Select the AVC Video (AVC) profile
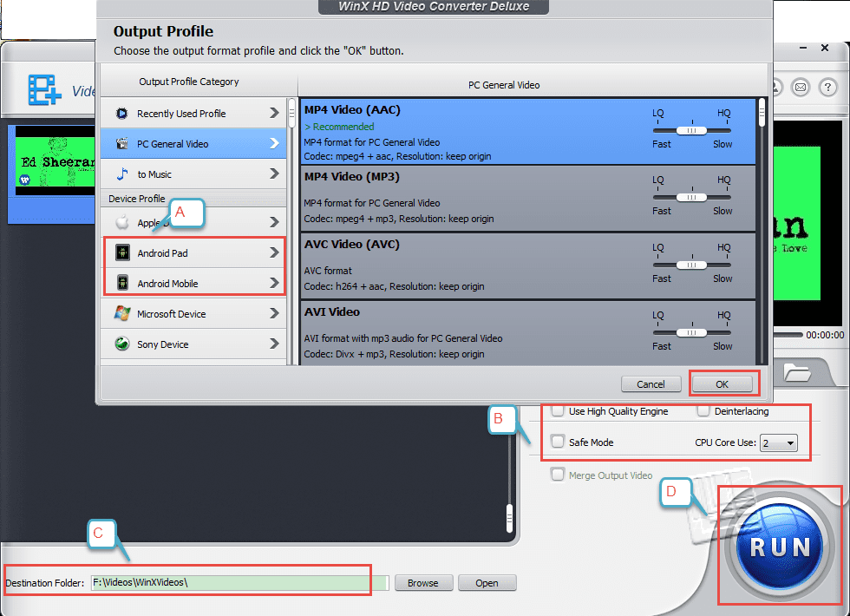 (x=527, y=266)
